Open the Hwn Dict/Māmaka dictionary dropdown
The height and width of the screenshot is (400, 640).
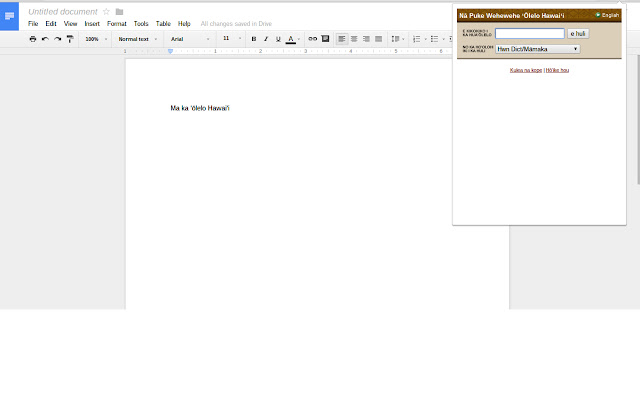[x=538, y=49]
